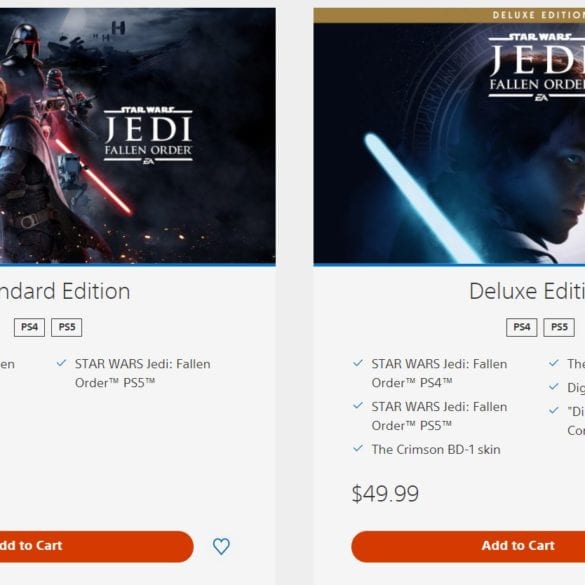The height and width of the screenshot is (585, 585).
Task: Click Deluxe Edition's Fallen Order PS5 item text
Action: [439, 416]
